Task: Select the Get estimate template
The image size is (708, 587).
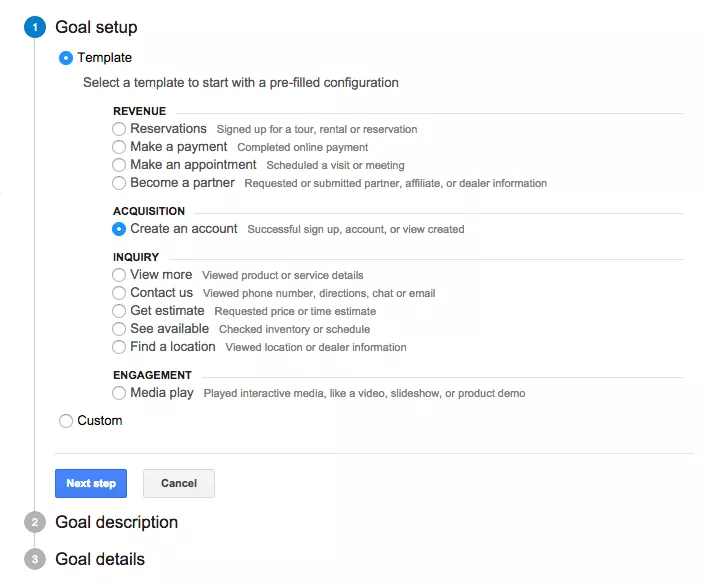Action: click(x=120, y=311)
